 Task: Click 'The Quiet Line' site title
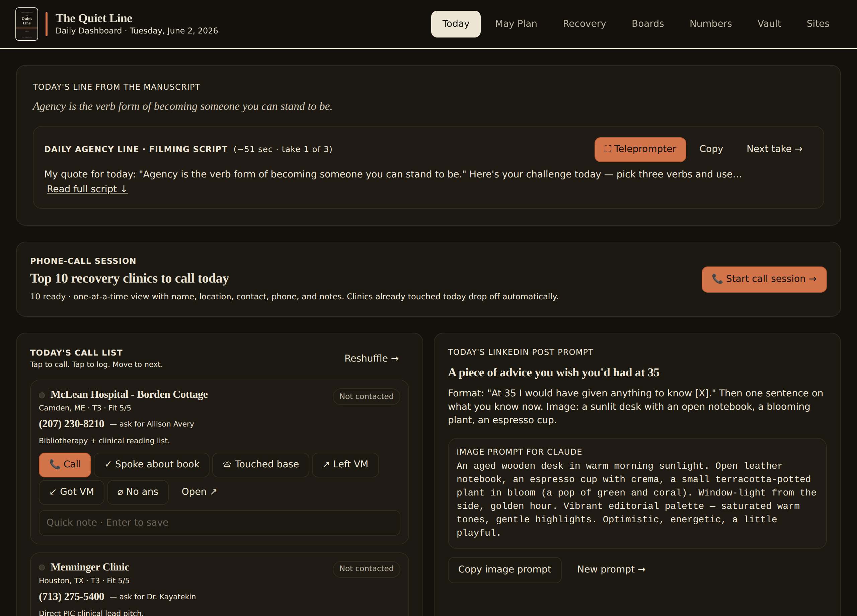point(94,18)
